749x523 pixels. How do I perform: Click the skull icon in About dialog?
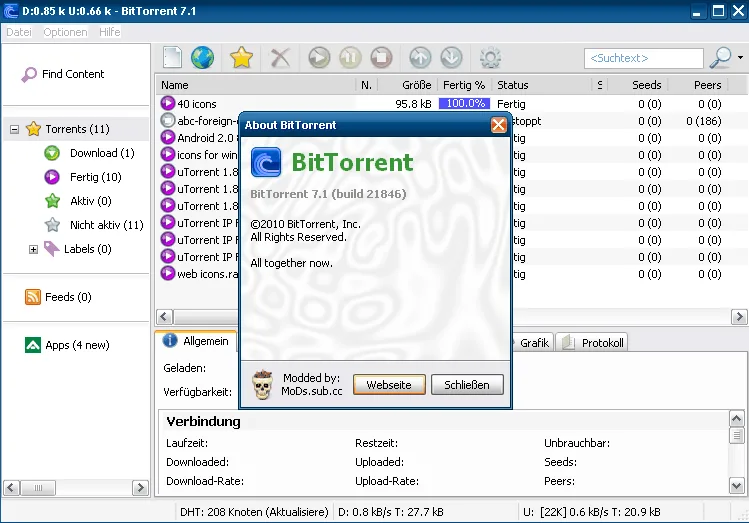click(262, 384)
